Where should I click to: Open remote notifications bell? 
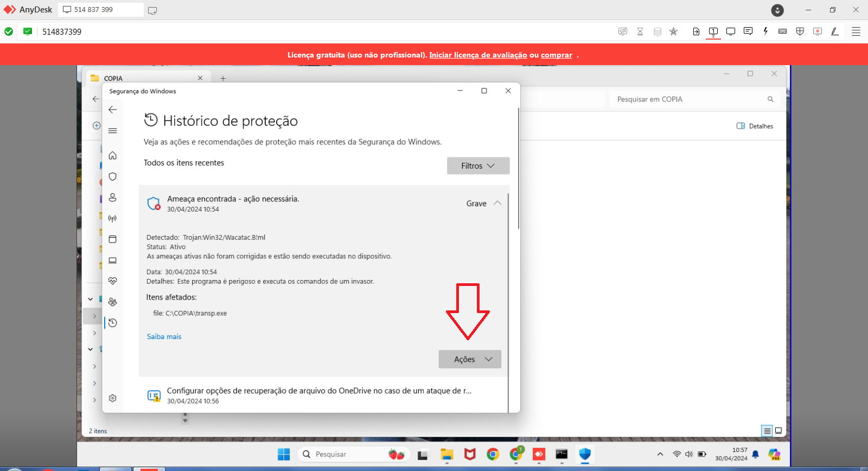[x=755, y=454]
